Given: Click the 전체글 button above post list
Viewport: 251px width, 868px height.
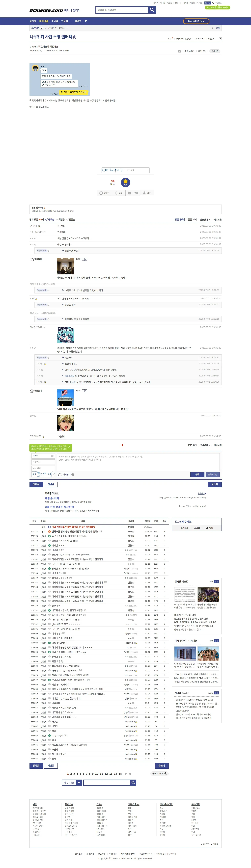Looking at the screenshot, I should coord(36,484).
